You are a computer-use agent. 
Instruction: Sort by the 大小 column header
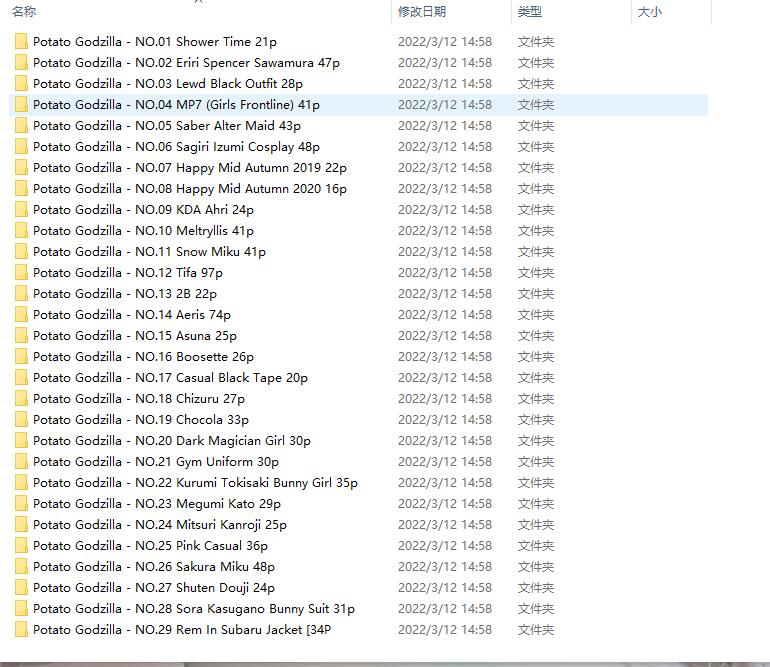[650, 11]
